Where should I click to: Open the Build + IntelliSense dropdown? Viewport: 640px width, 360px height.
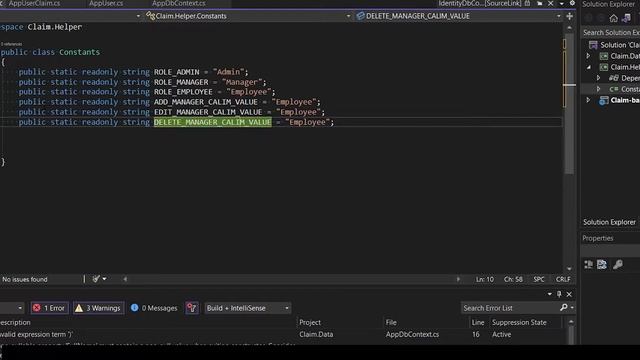pos(247,308)
